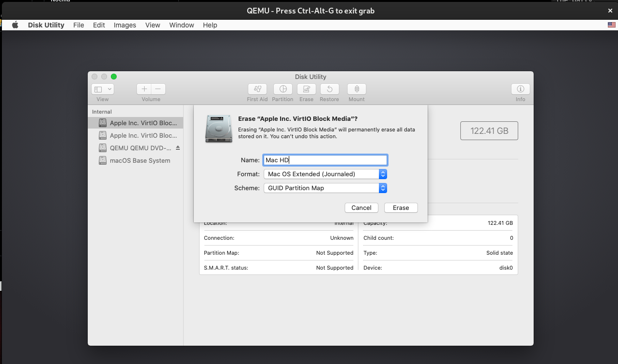
Task: Open the Edit menu
Action: pos(99,25)
